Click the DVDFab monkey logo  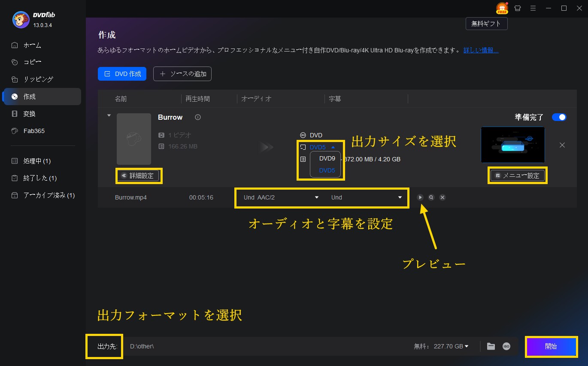(x=21, y=19)
